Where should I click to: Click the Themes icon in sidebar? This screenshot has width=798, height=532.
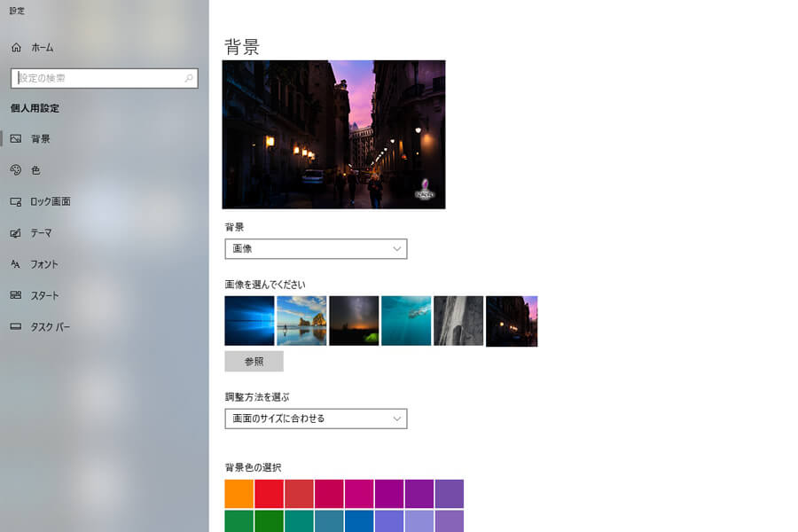pos(16,233)
